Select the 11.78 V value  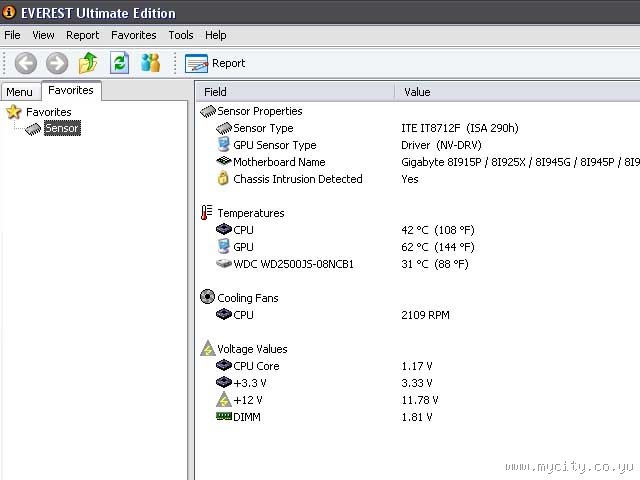pyautogui.click(x=420, y=400)
